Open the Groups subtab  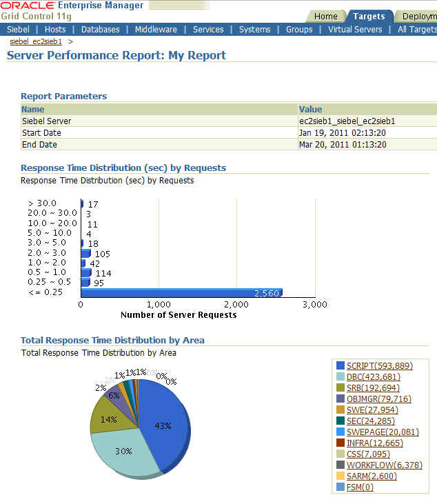click(299, 30)
